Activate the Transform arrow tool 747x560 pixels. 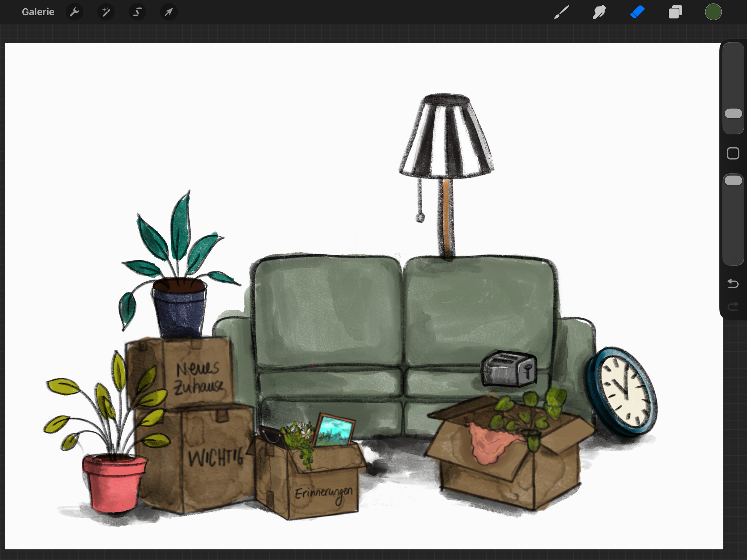pos(169,12)
